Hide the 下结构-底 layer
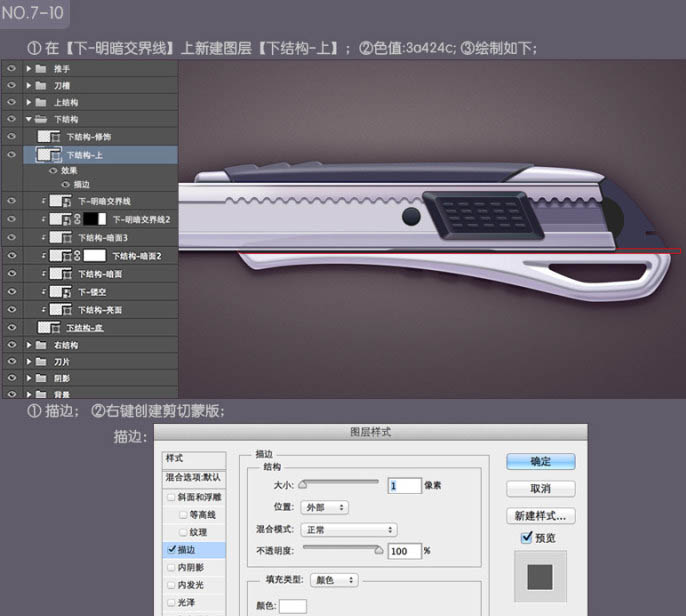Viewport: 686px width, 616px height. 12,327
